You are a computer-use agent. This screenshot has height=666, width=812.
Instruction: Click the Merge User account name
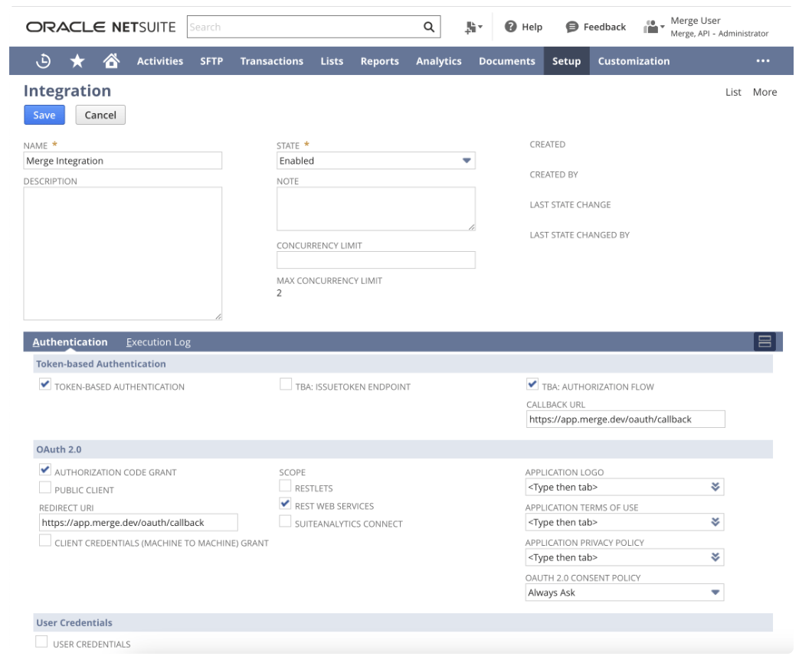[x=696, y=21]
